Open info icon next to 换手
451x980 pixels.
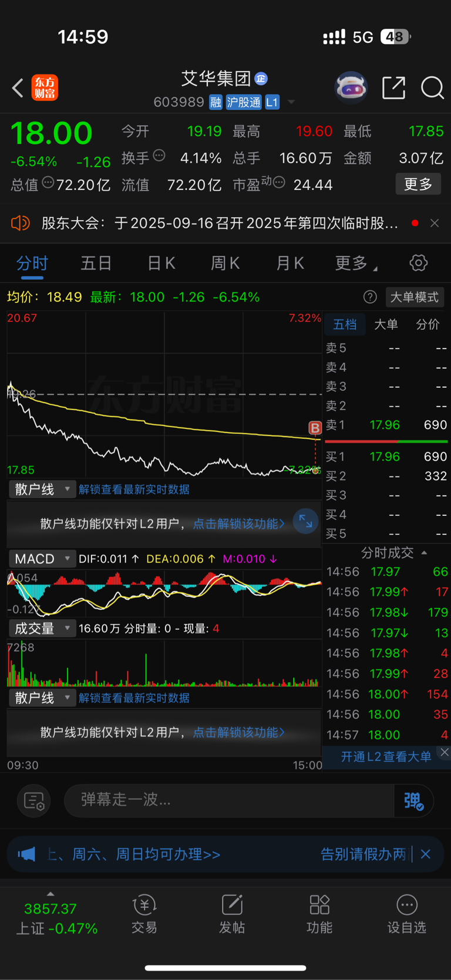click(159, 156)
